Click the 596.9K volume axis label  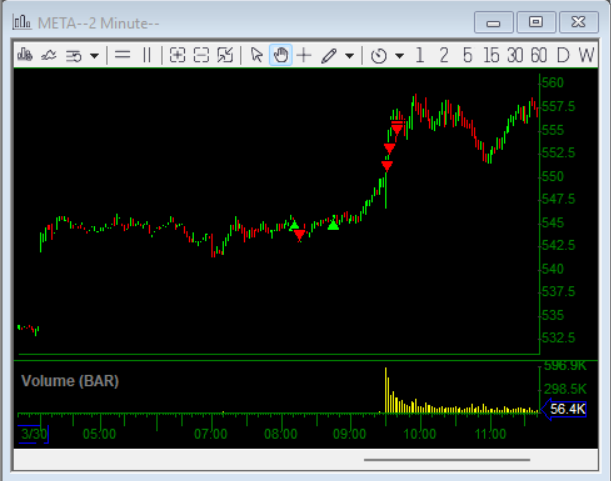coord(565,366)
